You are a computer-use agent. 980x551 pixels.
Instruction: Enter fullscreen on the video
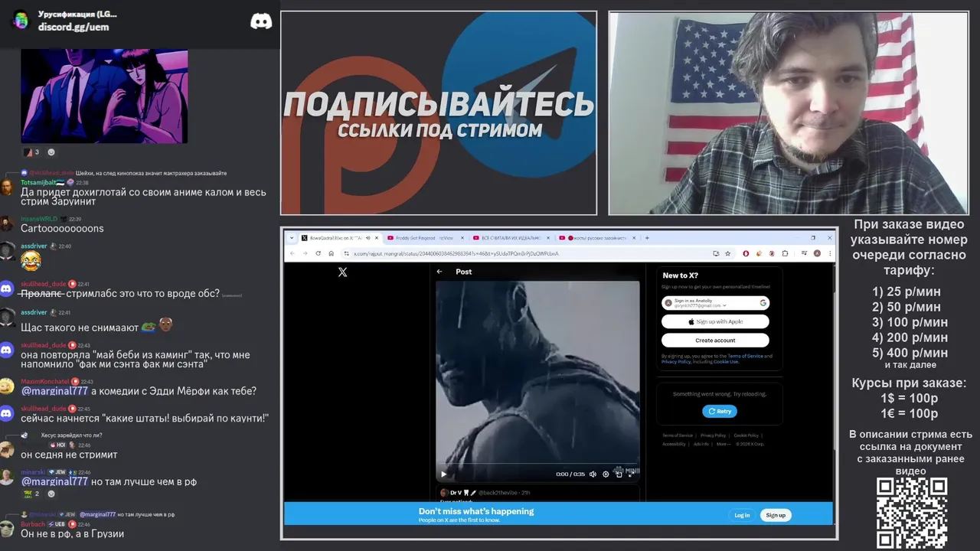(x=632, y=474)
